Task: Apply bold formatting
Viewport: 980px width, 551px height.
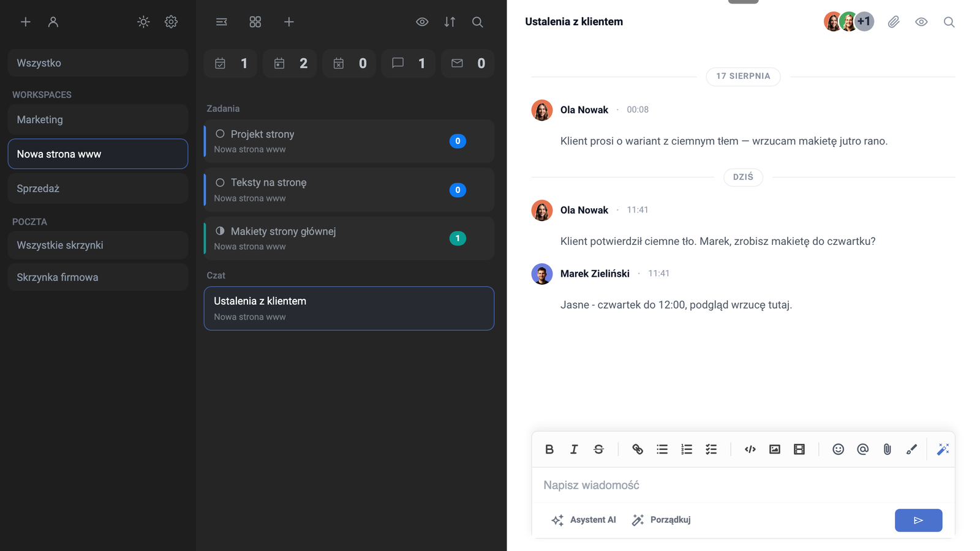Action: coord(549,449)
